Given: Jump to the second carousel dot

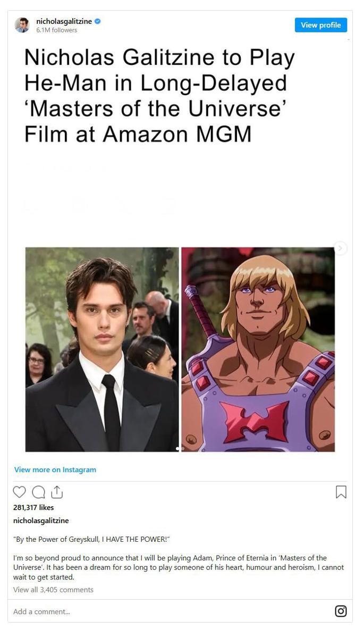Looking at the screenshot, I should pos(183,449).
